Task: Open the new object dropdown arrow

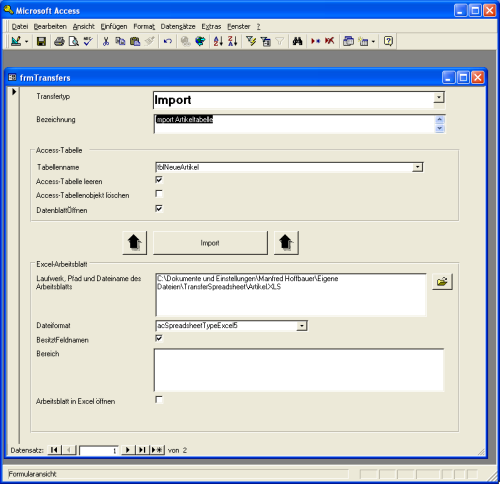Action: pos(373,42)
